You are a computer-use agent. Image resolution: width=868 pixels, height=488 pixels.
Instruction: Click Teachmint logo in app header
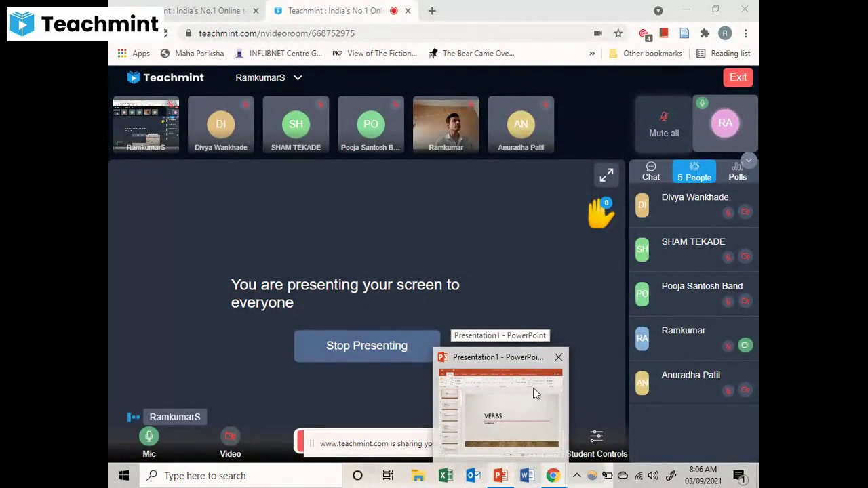coord(165,77)
